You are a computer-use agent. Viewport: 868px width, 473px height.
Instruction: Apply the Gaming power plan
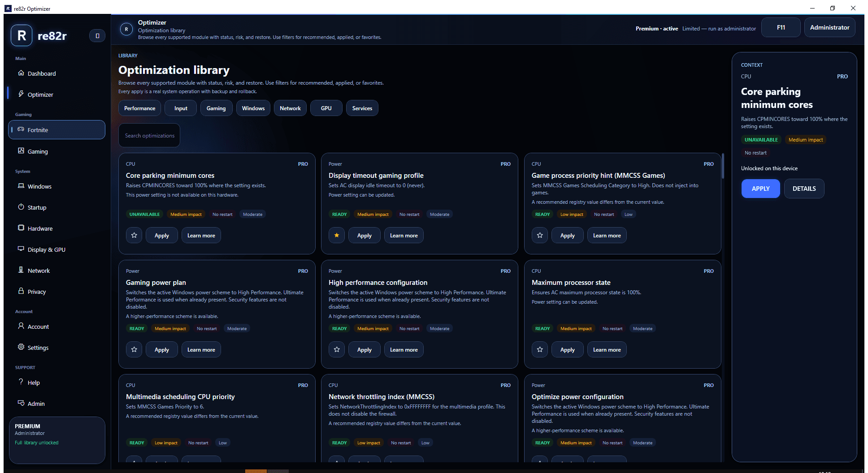[x=162, y=349]
